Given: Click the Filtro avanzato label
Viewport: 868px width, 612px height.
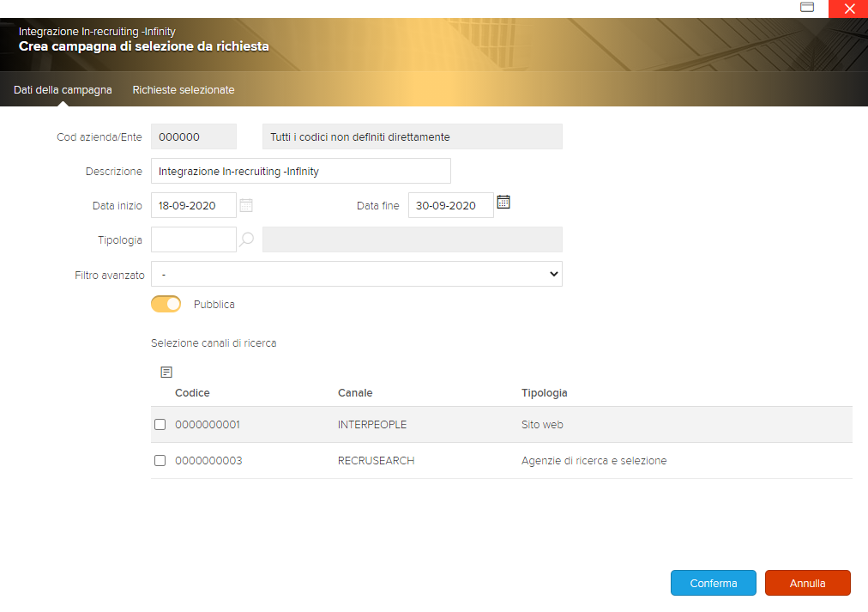Looking at the screenshot, I should (x=110, y=276).
